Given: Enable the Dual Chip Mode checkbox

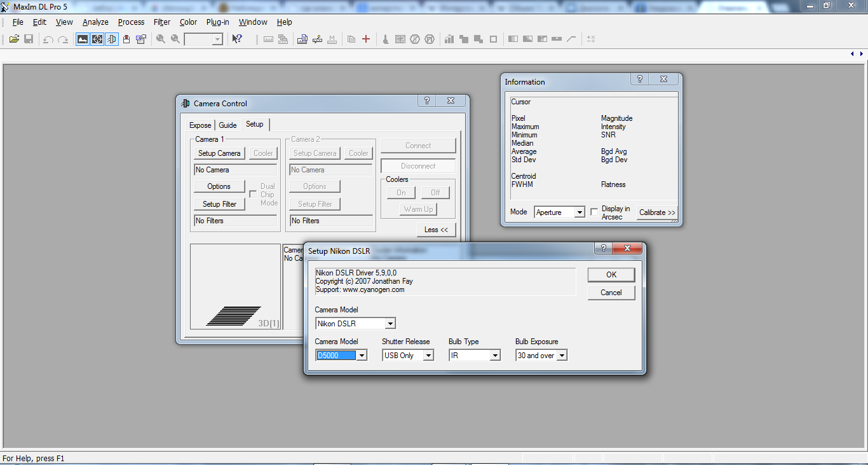Looking at the screenshot, I should pos(253,195).
